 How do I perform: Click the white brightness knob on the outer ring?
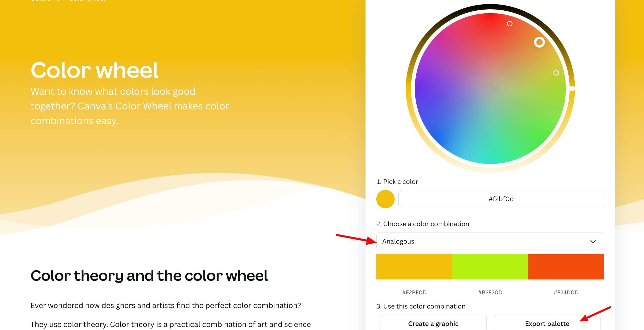(x=572, y=88)
